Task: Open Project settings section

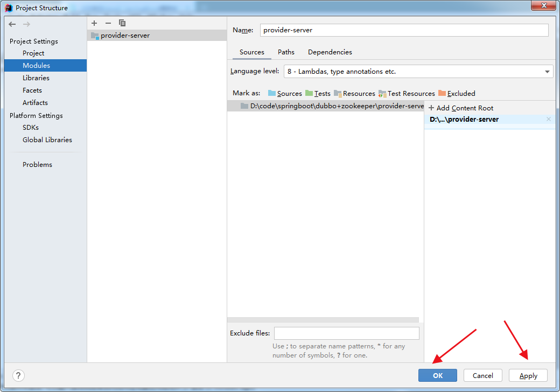Action: pos(33,53)
